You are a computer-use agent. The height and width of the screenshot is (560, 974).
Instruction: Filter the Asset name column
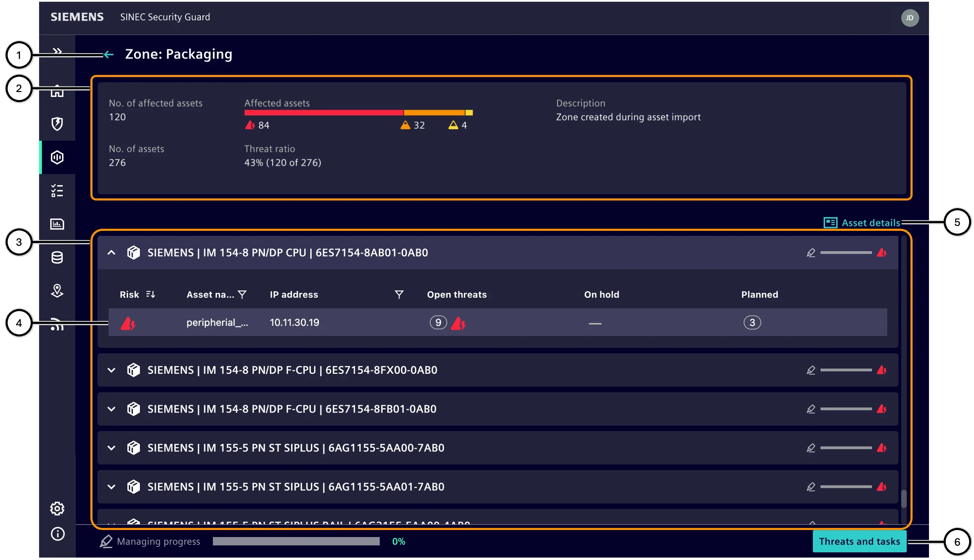click(242, 295)
